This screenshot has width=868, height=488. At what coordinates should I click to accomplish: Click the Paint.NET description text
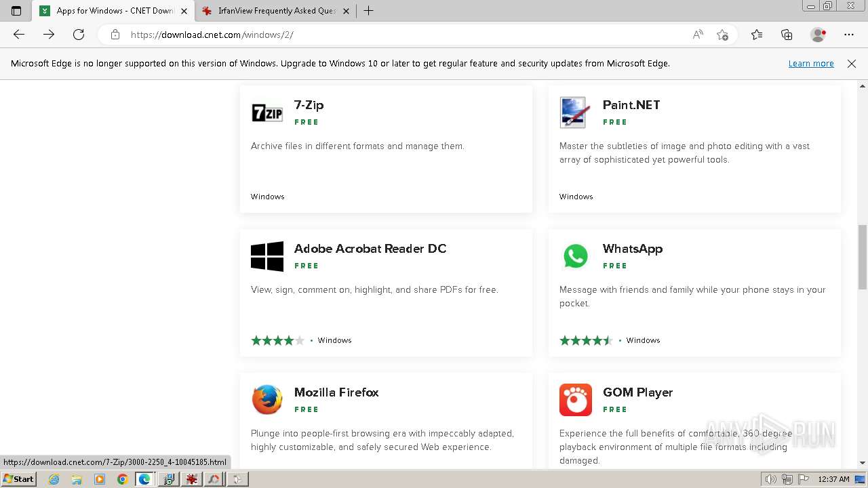[684, 152]
